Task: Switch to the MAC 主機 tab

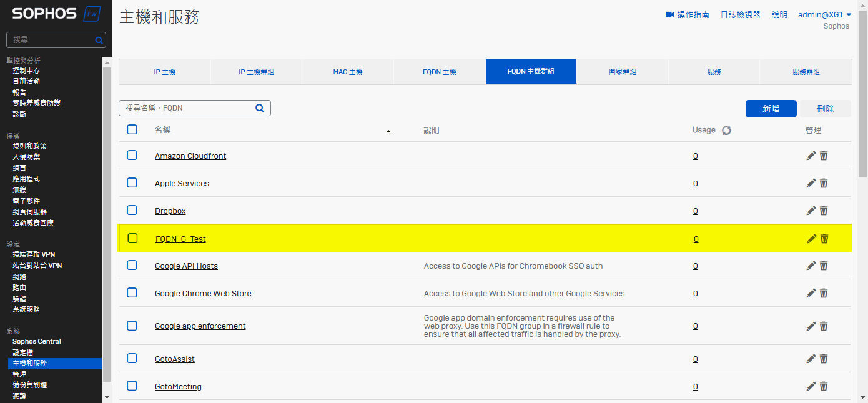Action: click(x=348, y=72)
